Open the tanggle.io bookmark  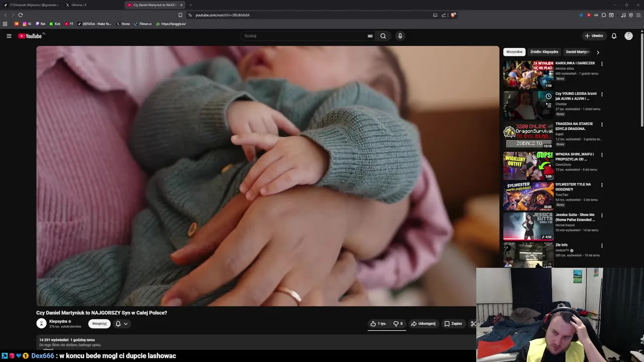(x=171, y=24)
